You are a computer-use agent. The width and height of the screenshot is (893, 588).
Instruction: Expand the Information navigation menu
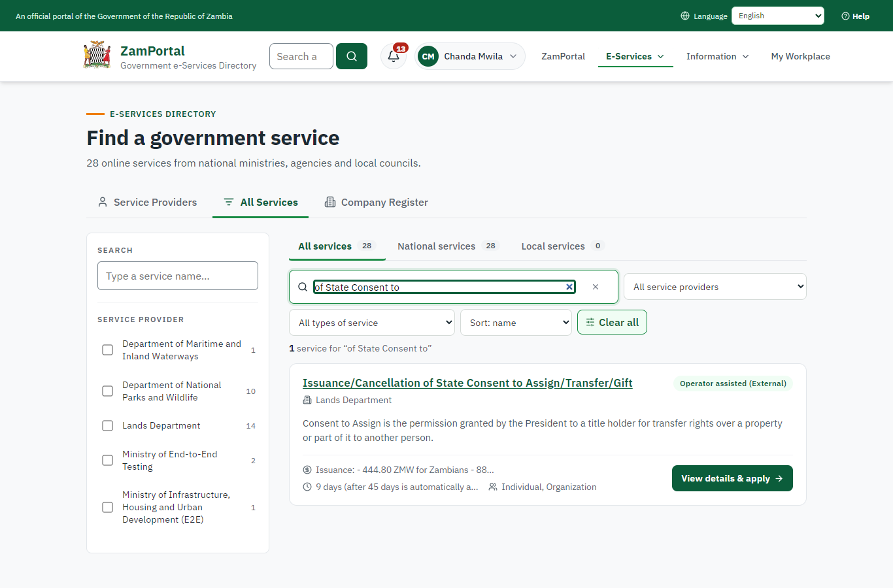tap(718, 56)
